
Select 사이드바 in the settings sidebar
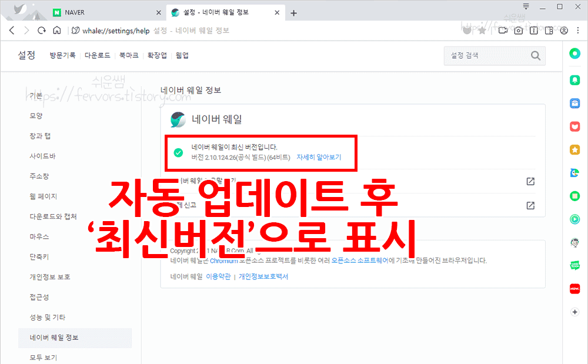42,156
